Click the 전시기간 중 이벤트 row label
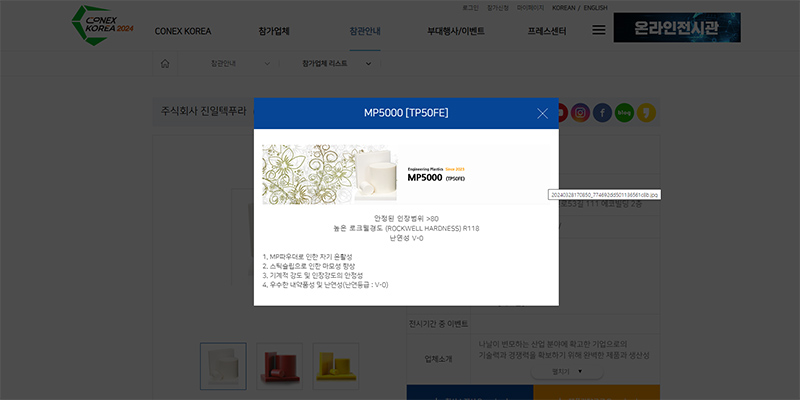The image size is (800, 400). (x=438, y=324)
